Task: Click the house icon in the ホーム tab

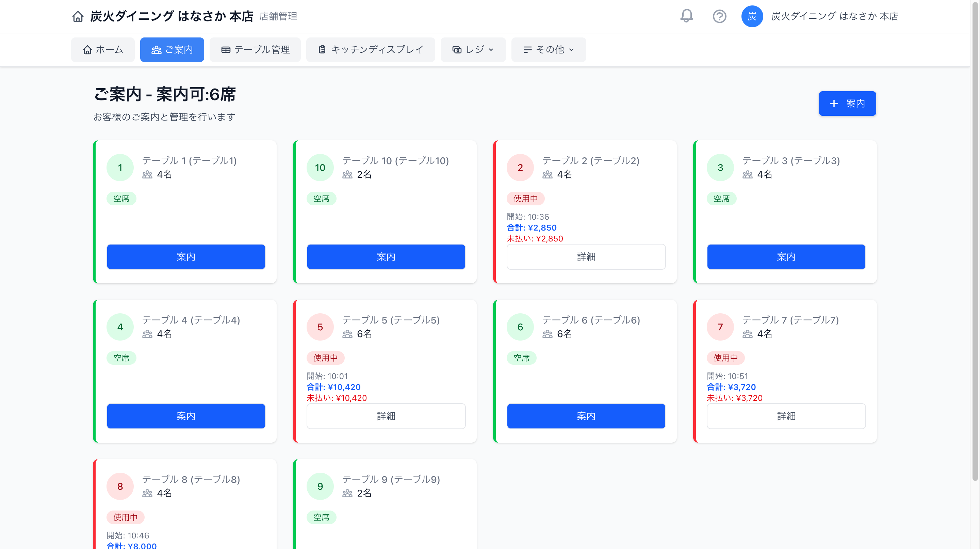Action: pos(87,50)
